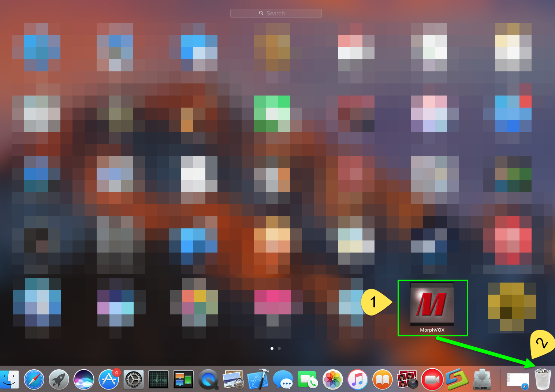Launch Activity Monitor
Screen dimensions: 555x392
158,380
